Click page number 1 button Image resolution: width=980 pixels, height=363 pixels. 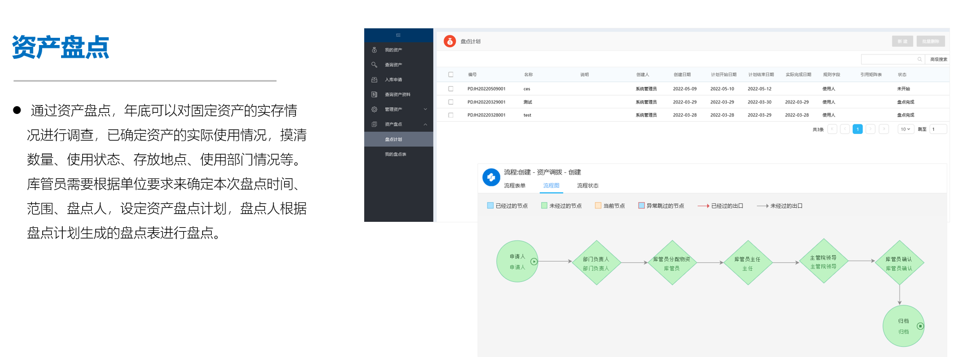click(858, 129)
